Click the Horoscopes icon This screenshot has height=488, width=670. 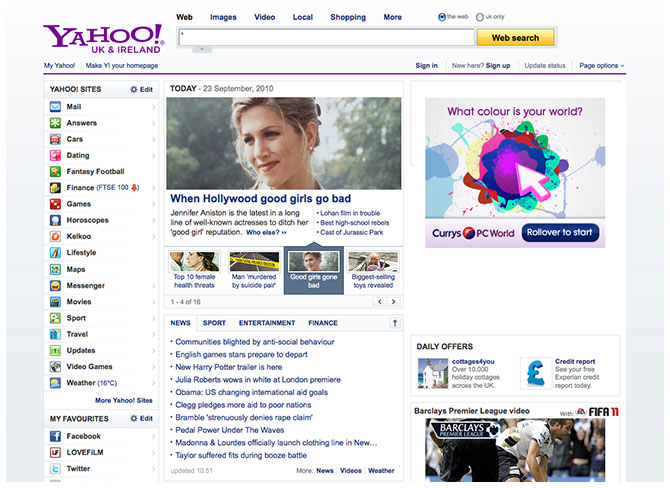(x=55, y=220)
